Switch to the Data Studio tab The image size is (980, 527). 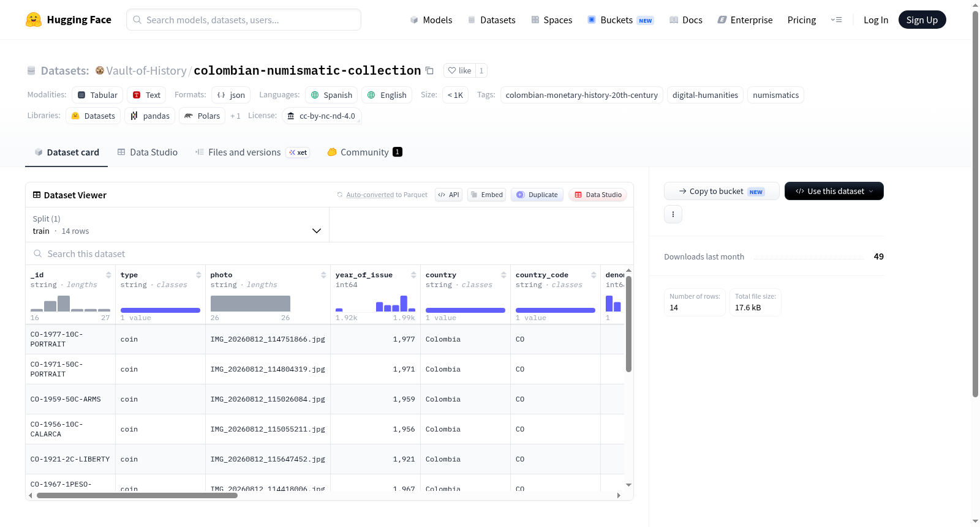tap(148, 152)
